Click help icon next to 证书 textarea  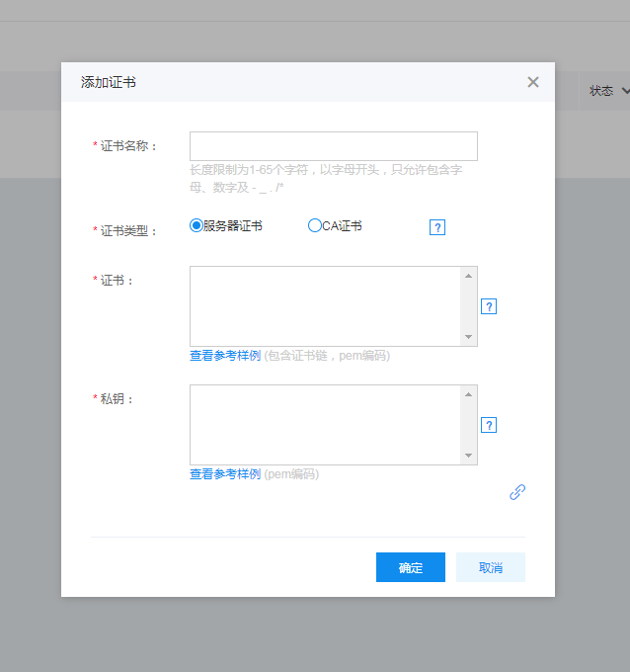point(489,306)
